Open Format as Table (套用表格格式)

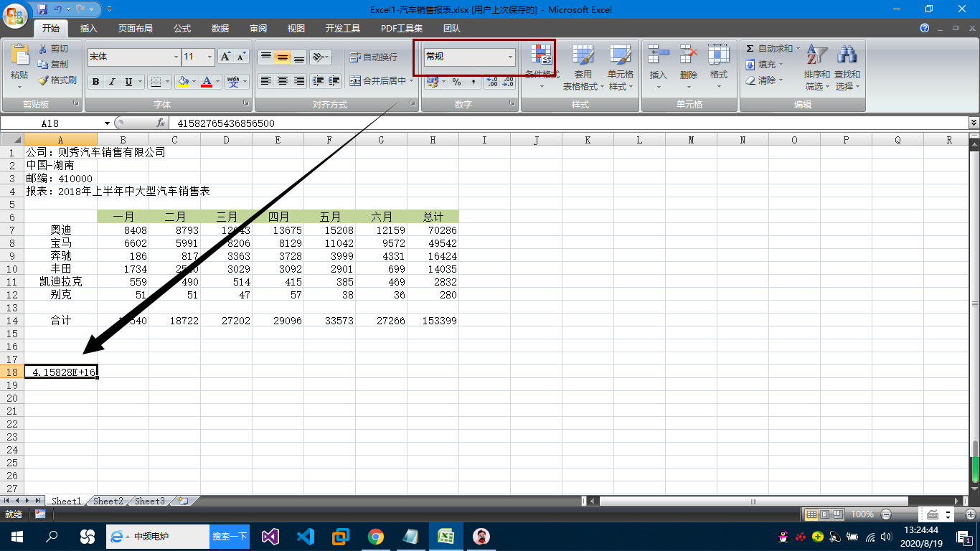point(583,67)
